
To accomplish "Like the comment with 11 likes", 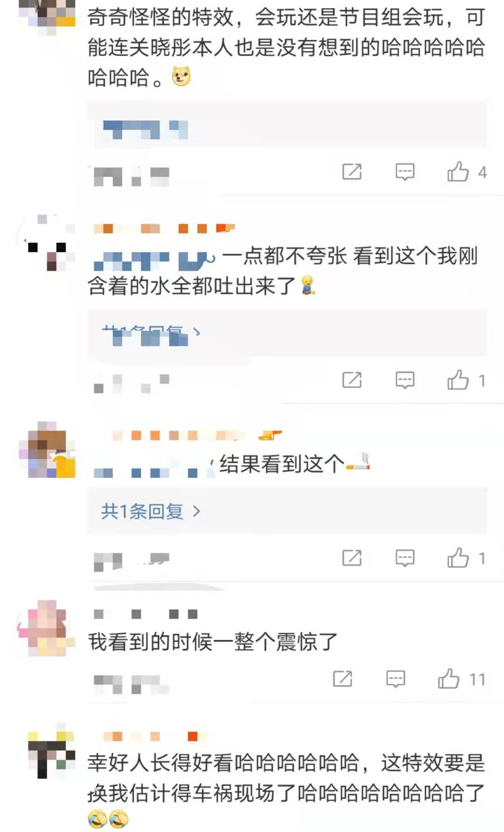I will point(448,679).
